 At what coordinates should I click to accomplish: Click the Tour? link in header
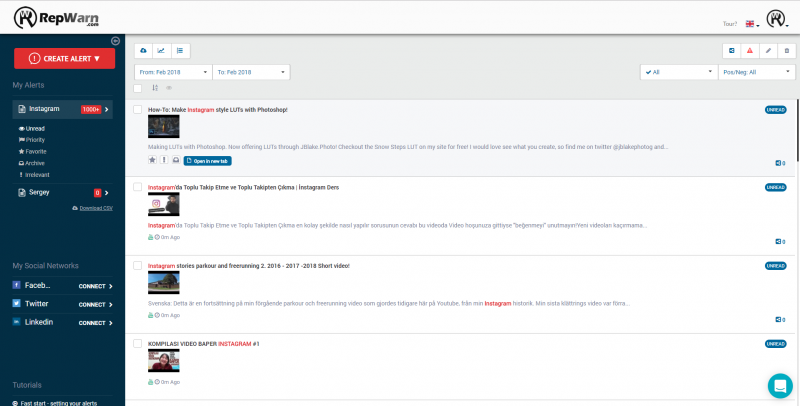pyautogui.click(x=730, y=24)
